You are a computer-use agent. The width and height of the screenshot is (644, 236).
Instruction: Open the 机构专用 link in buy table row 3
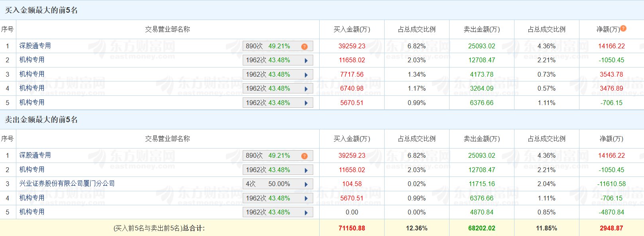coord(32,74)
